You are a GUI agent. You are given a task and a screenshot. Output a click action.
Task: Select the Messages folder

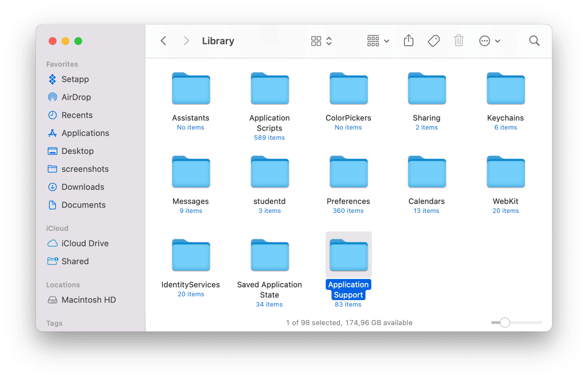coord(191,172)
